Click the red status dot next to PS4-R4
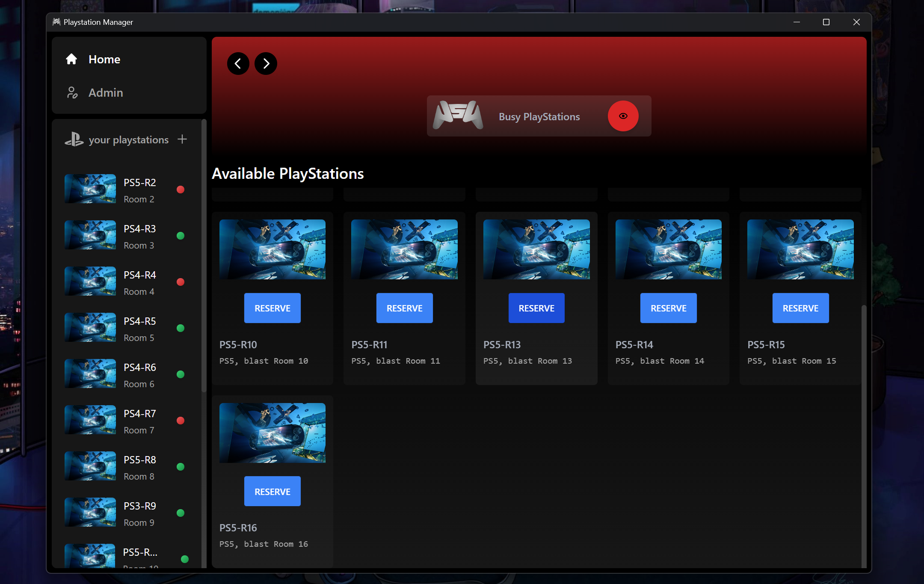 (181, 282)
